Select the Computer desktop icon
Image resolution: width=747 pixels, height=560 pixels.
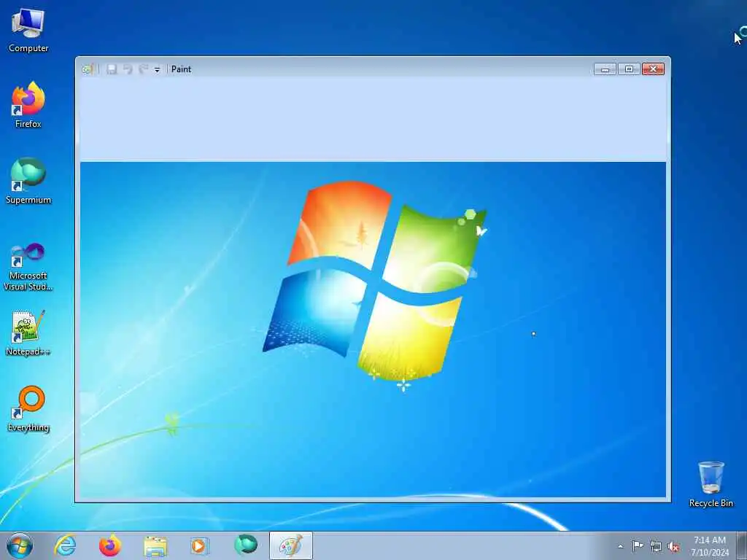(28, 31)
